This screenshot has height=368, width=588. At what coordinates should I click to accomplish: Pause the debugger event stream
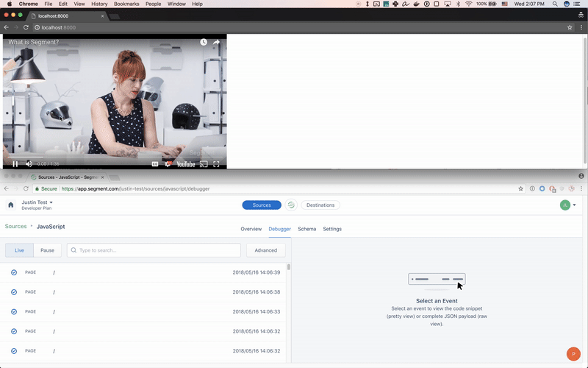(47, 250)
